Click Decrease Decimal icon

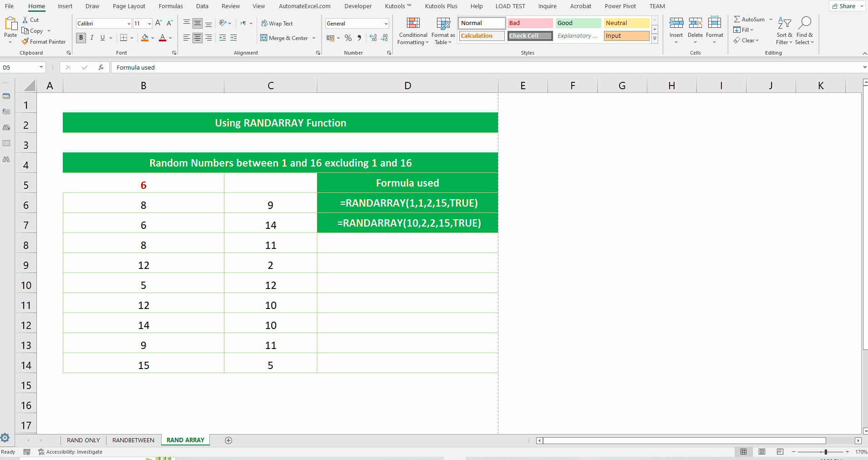(x=384, y=38)
